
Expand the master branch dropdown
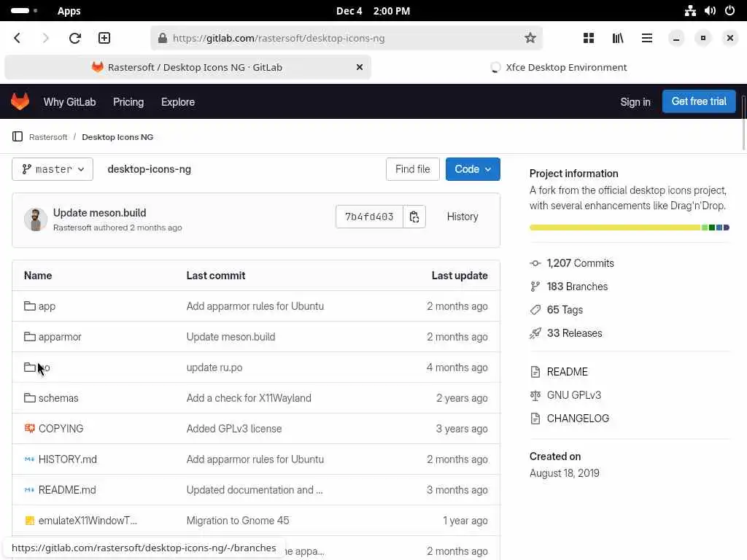click(53, 169)
